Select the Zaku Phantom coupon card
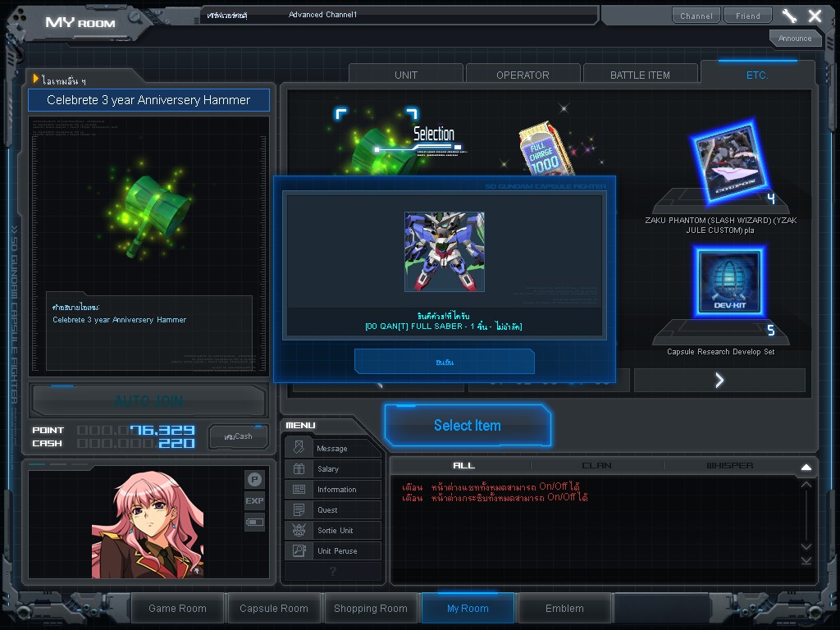840x630 pixels. [731, 162]
